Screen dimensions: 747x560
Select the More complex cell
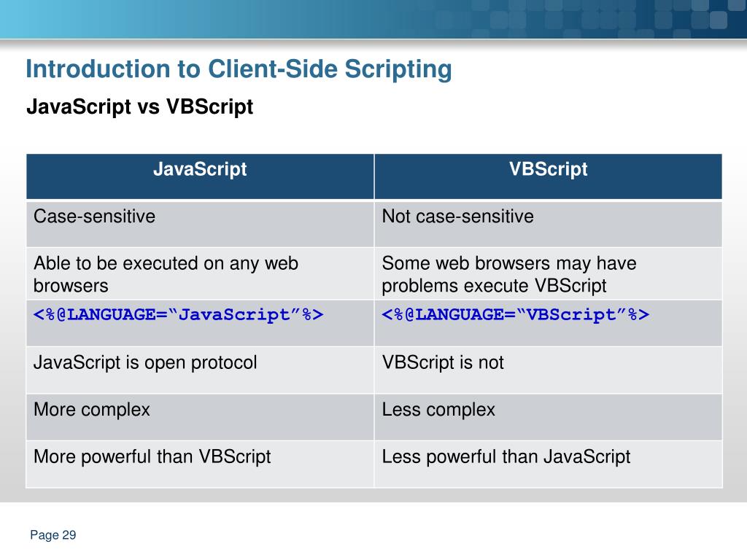coord(200,417)
